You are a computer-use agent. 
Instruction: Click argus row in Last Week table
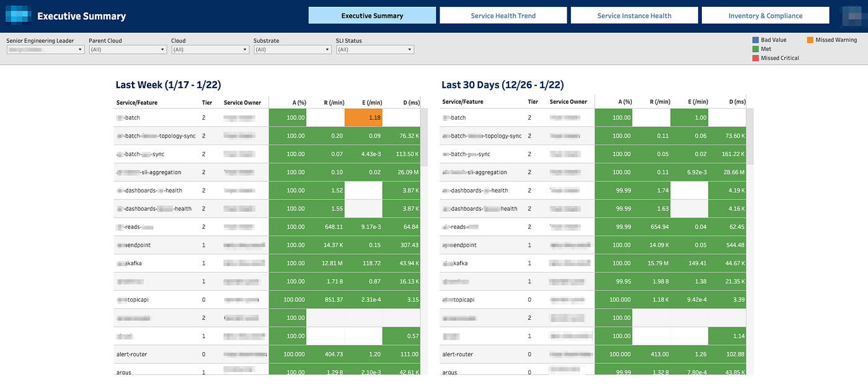point(268,370)
